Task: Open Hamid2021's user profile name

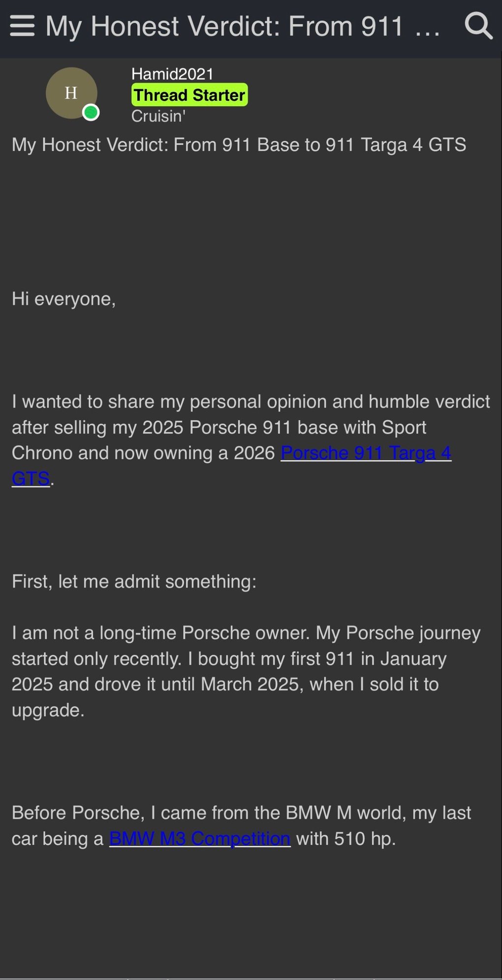Action: pyautogui.click(x=172, y=74)
